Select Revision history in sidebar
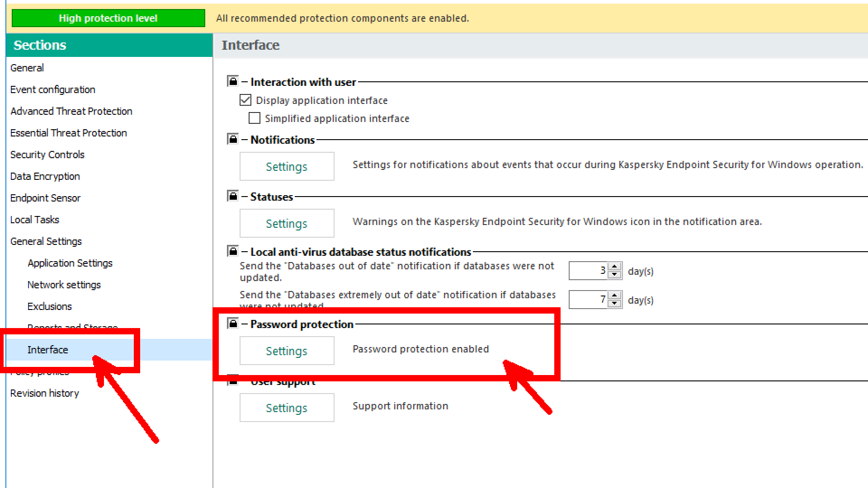Screen dimensions: 868x488 point(45,393)
